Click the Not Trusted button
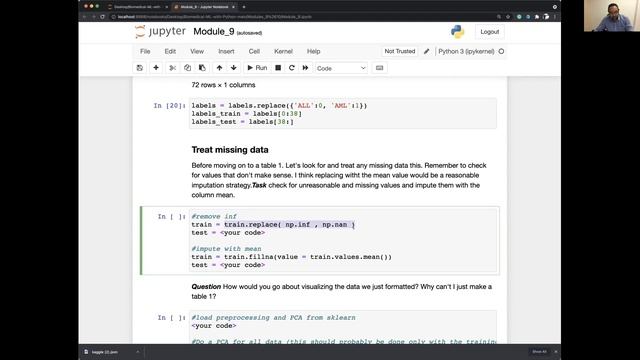The image size is (640, 360). pos(400,51)
